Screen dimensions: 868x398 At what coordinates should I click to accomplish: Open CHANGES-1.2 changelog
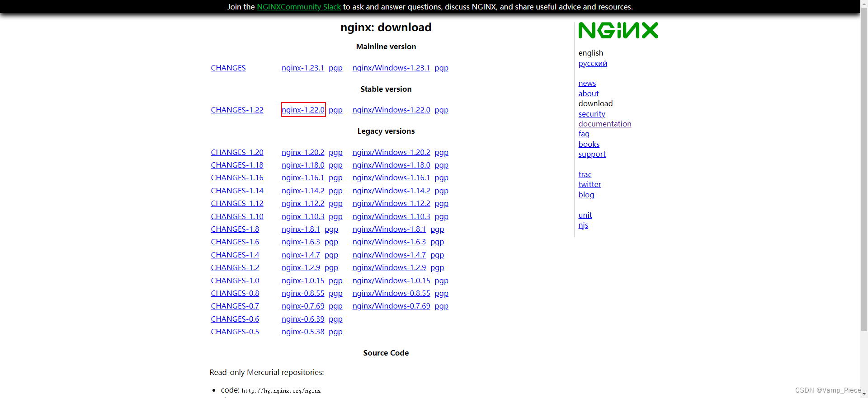235,267
